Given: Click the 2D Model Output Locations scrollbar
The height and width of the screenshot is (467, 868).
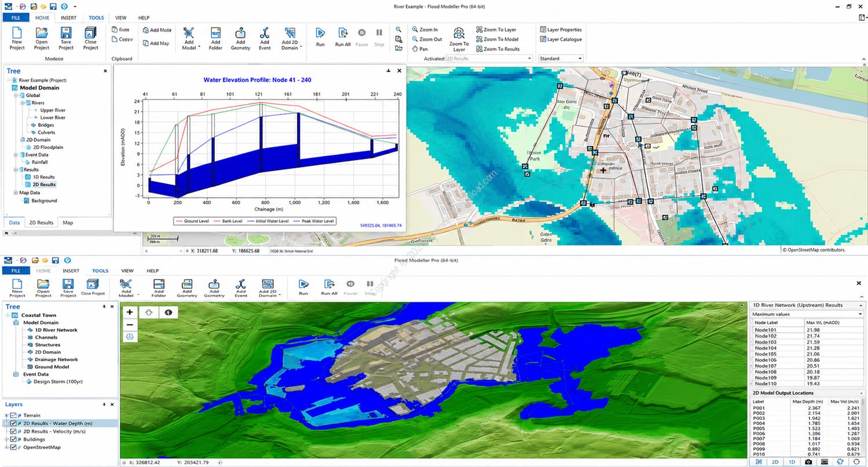Looking at the screenshot, I should coord(864,428).
